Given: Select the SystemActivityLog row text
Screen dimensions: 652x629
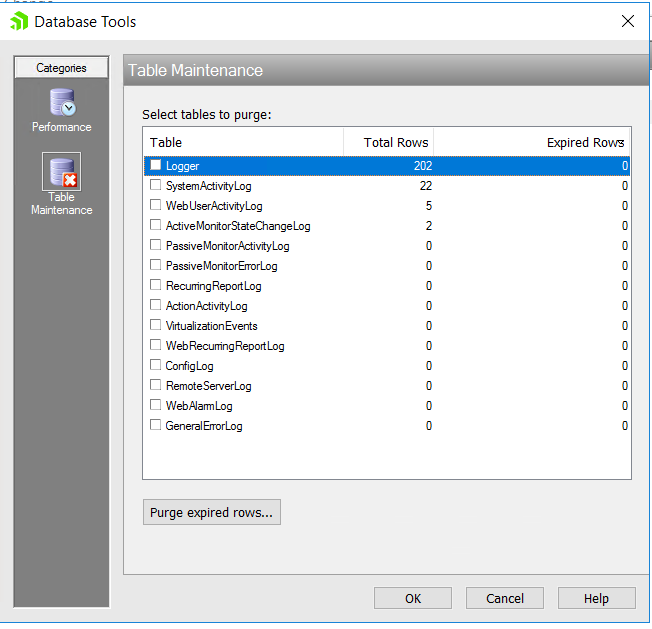Looking at the screenshot, I should [209, 186].
